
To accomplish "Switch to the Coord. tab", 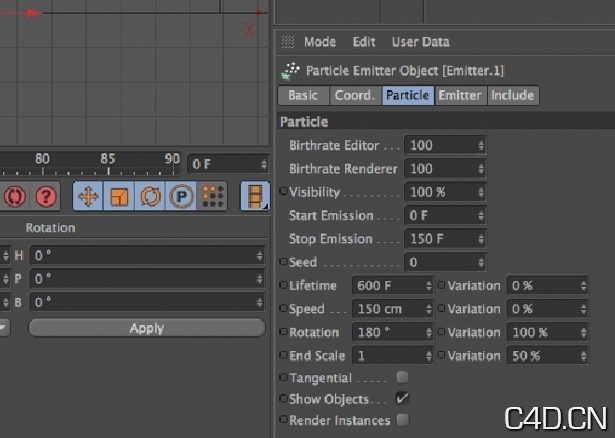I will 355,95.
